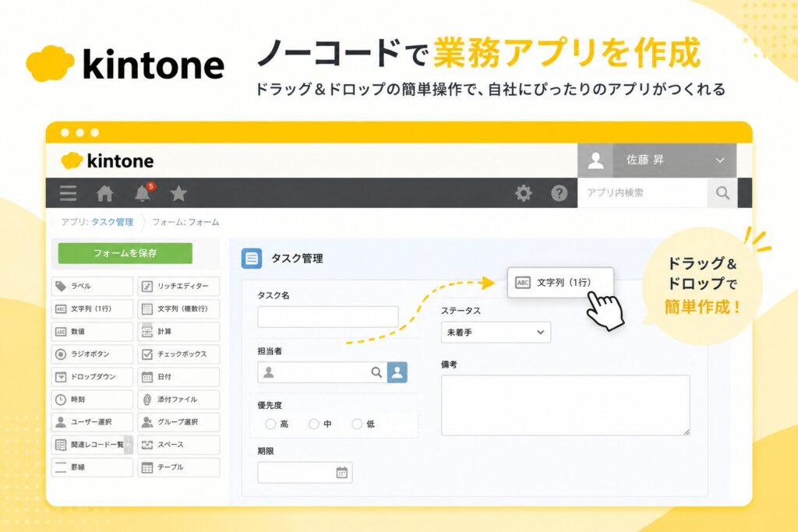Expand the 佐藤 昇 user menu chevron
Viewport: 798px width, 532px height.
pos(719,160)
